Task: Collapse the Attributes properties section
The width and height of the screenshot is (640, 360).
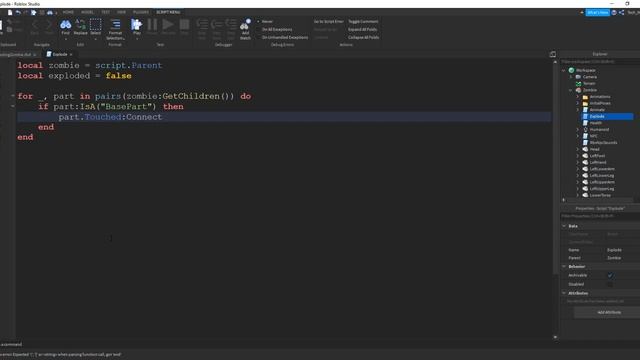Action: tap(564, 293)
